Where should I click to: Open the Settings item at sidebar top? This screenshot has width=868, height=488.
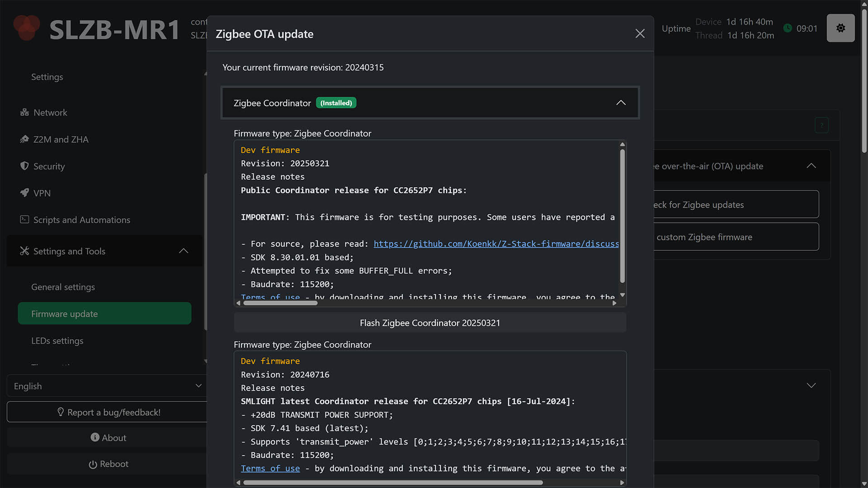point(47,77)
